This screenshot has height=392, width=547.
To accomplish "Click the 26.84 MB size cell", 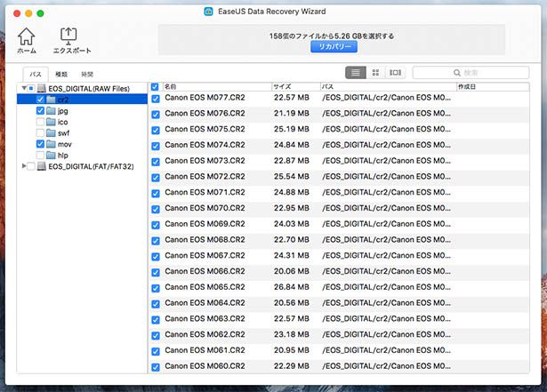I will coord(292,287).
